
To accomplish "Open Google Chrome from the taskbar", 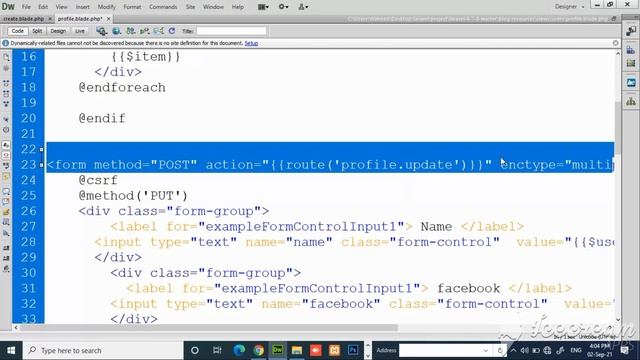I will tap(258, 351).
